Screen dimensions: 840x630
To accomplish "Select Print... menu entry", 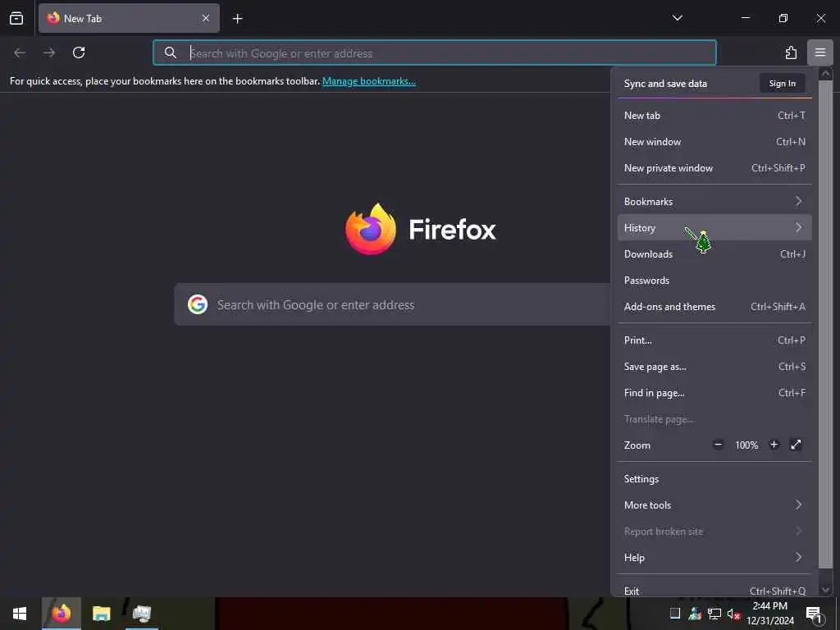I will click(714, 340).
